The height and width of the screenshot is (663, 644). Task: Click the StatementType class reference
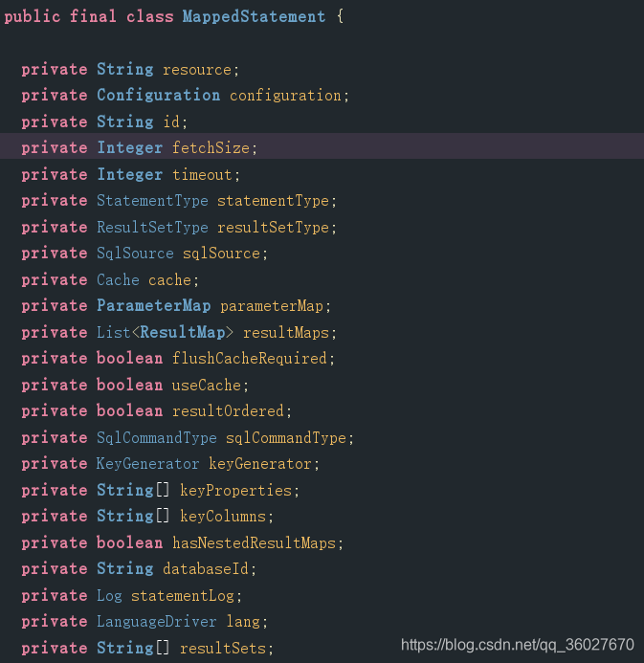pyautogui.click(x=152, y=201)
